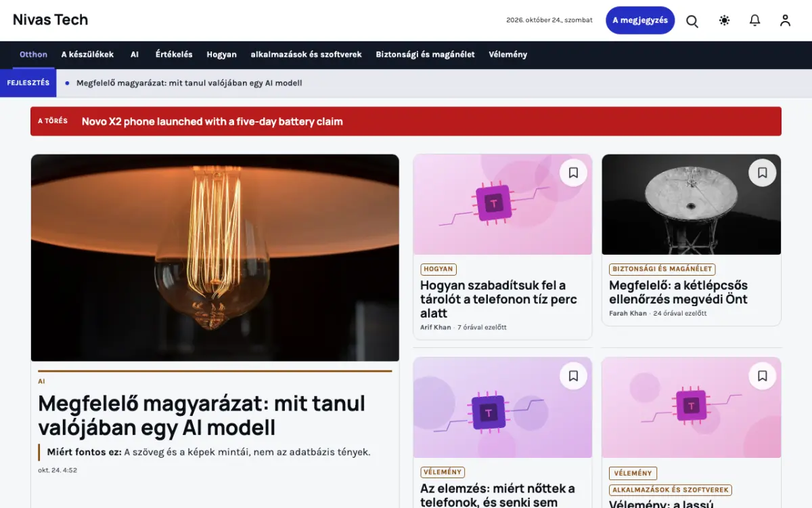Open the chip thumbnail of the Hogyan article
This screenshot has width=812, height=508.
(x=503, y=205)
